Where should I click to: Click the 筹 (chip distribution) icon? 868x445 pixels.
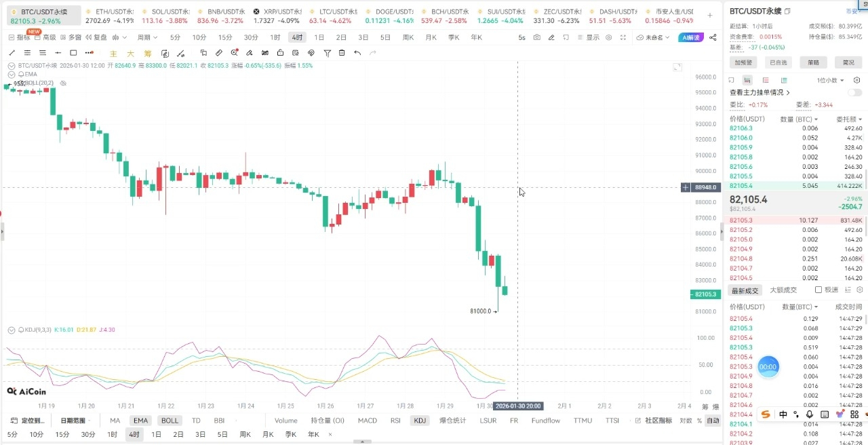tap(147, 54)
